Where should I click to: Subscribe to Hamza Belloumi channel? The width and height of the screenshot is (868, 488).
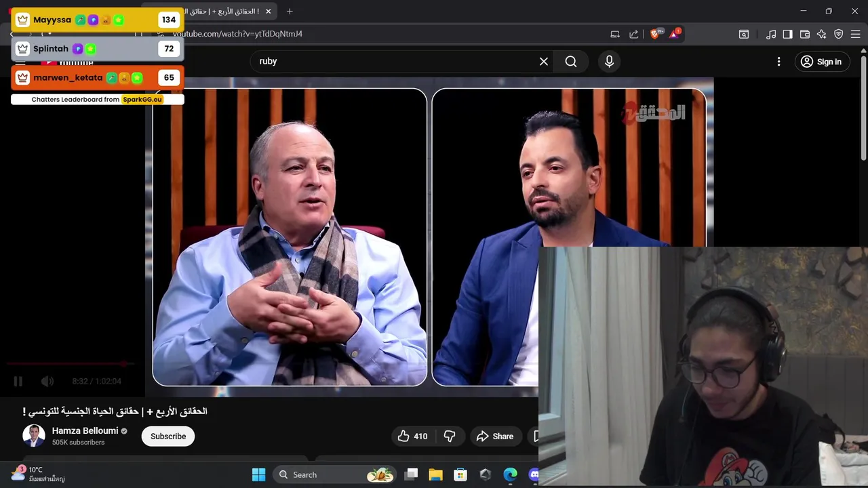click(x=168, y=436)
